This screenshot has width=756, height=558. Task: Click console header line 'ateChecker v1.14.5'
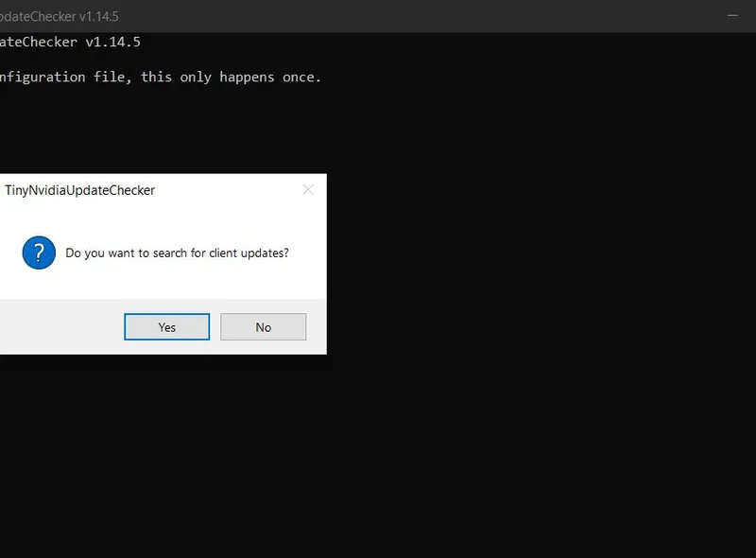coord(70,42)
